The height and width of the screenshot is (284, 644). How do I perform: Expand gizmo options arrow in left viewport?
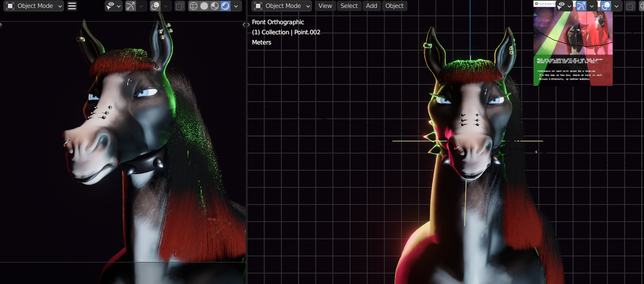(141, 6)
